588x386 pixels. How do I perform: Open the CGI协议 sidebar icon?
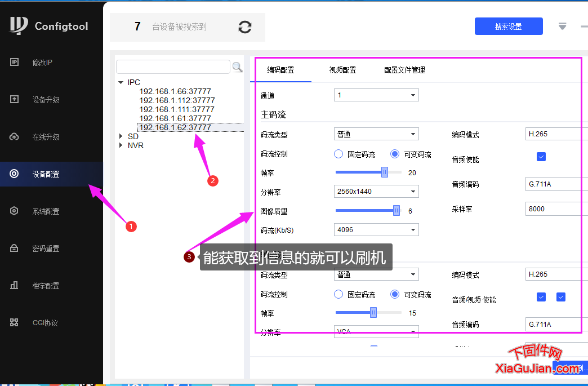[14, 322]
